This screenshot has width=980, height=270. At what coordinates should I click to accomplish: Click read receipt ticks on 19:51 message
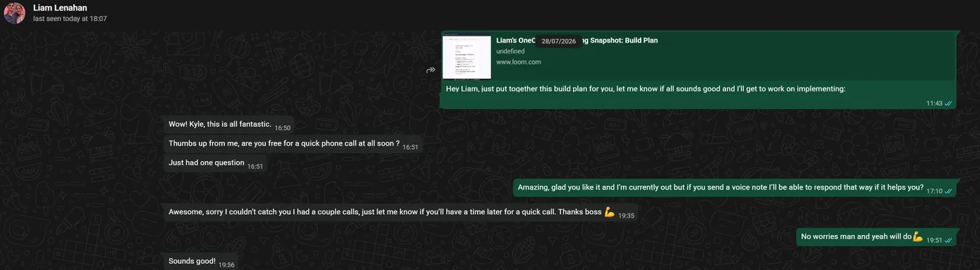tap(948, 240)
